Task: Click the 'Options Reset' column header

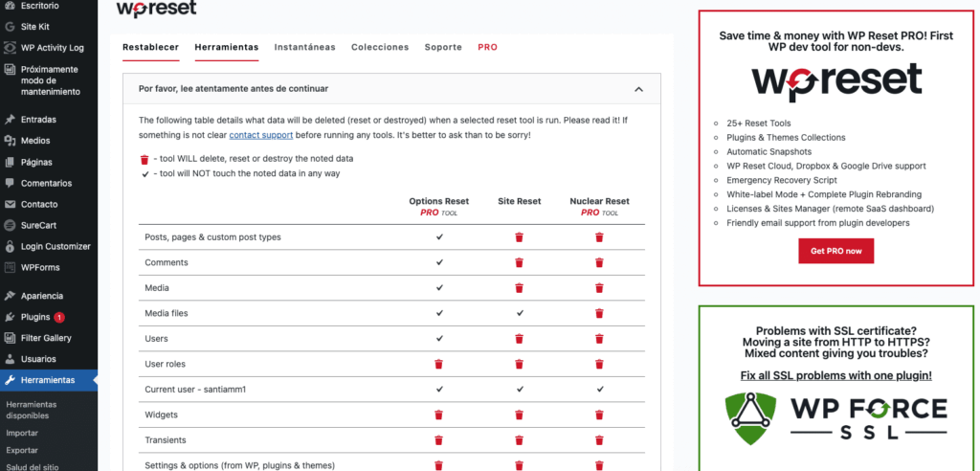Action: [438, 201]
